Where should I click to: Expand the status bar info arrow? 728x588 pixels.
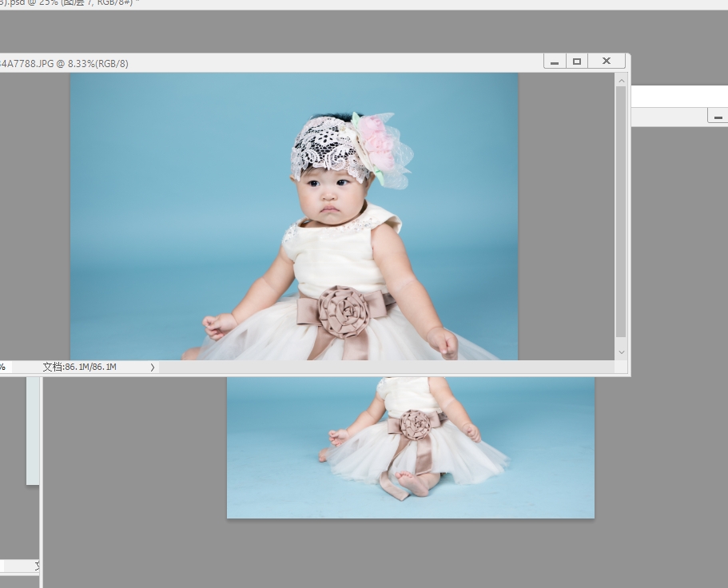[153, 367]
